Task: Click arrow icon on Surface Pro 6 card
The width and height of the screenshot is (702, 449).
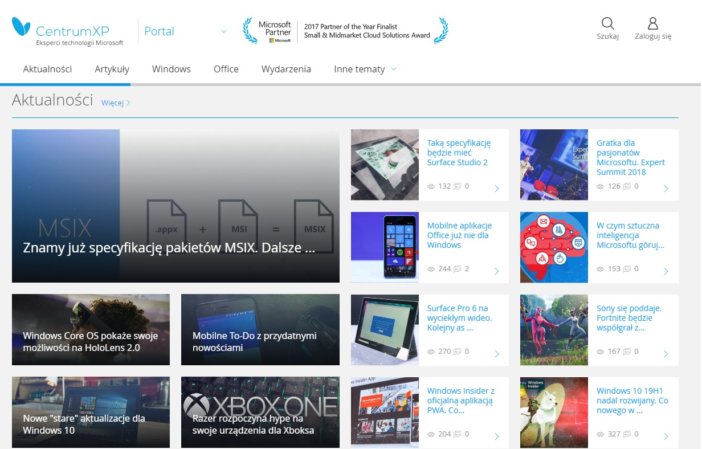Action: coord(497,354)
